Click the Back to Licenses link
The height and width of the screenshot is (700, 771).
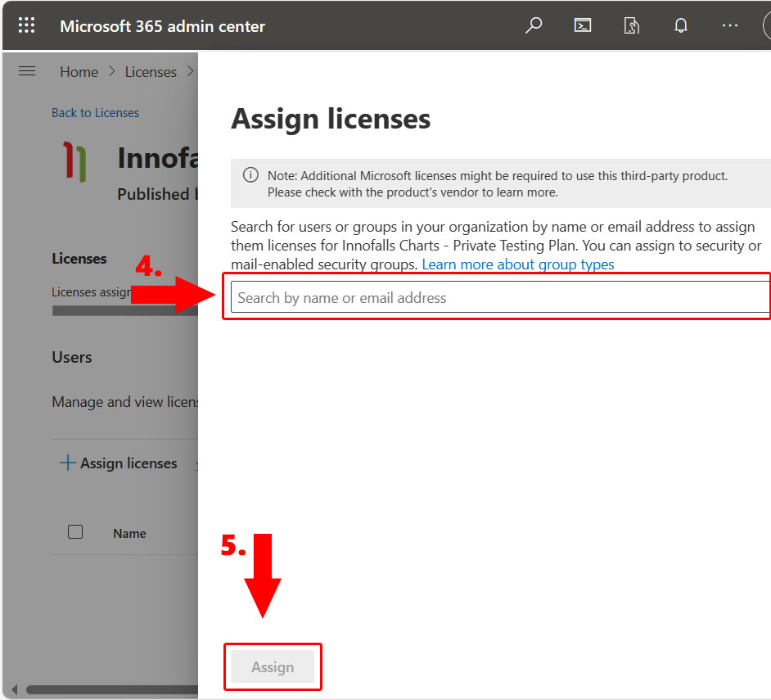pos(95,113)
